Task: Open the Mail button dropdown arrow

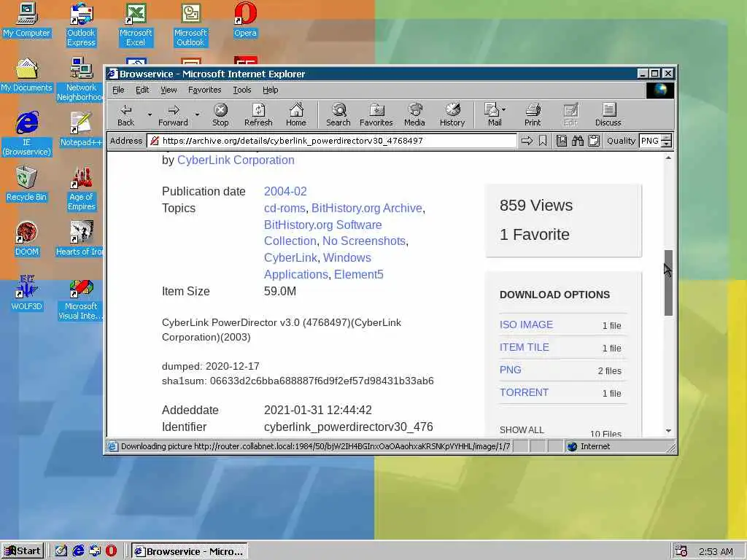Action: pos(504,109)
